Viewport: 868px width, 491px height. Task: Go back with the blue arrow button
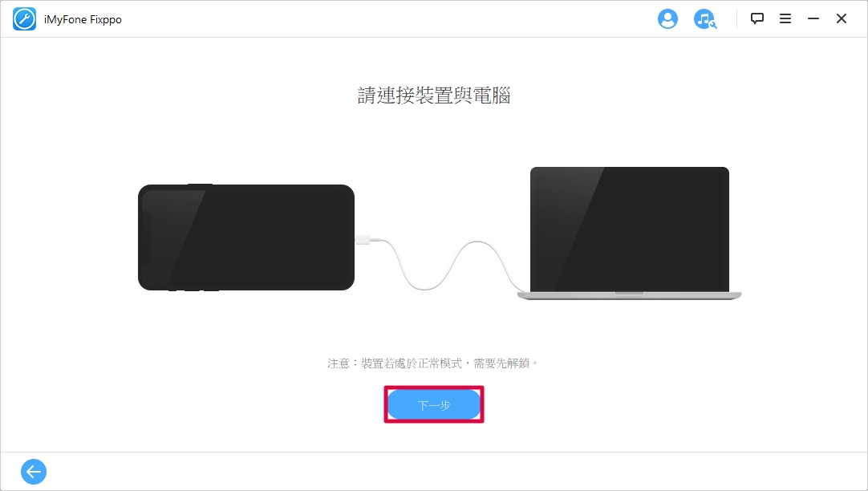tap(34, 472)
